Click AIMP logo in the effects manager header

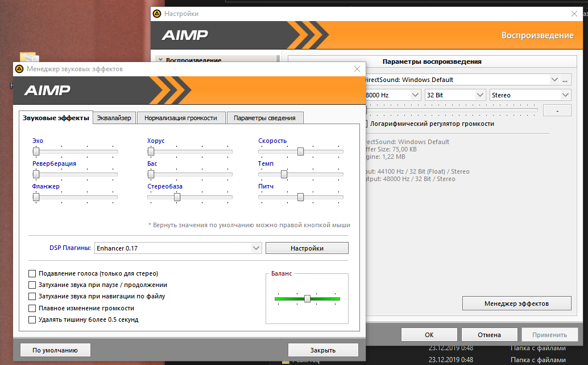[x=47, y=90]
